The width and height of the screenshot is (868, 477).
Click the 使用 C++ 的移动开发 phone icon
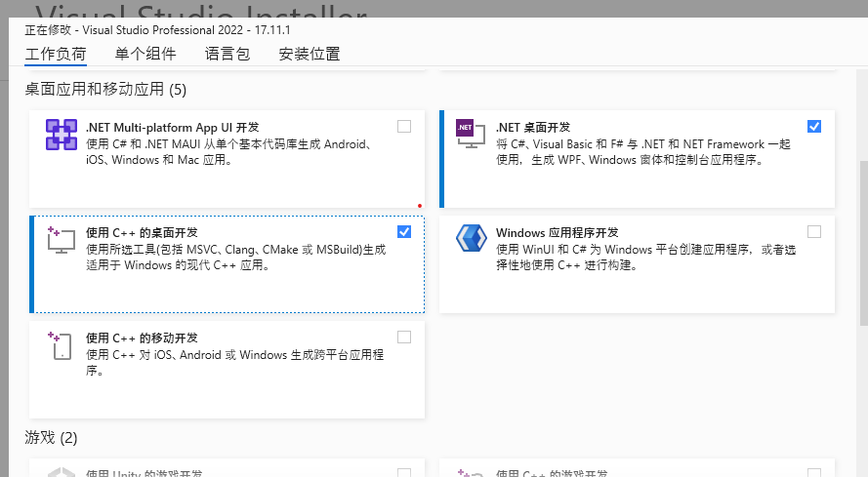[x=61, y=345]
